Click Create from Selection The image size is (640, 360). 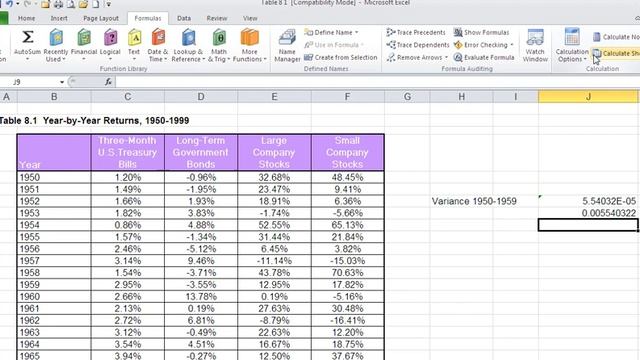[x=341, y=58]
